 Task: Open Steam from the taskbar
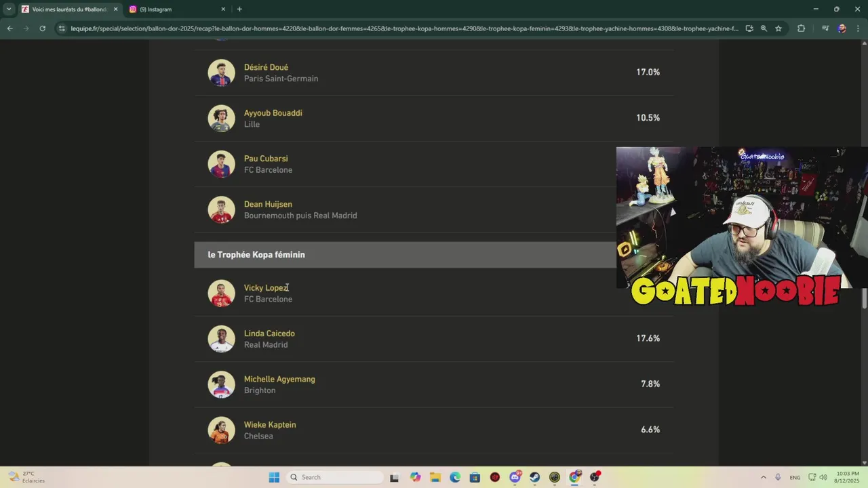(x=535, y=477)
